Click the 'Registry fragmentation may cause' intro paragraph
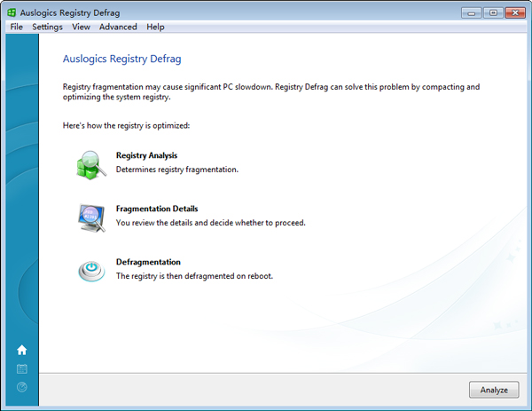This screenshot has width=532, height=411. point(271,91)
